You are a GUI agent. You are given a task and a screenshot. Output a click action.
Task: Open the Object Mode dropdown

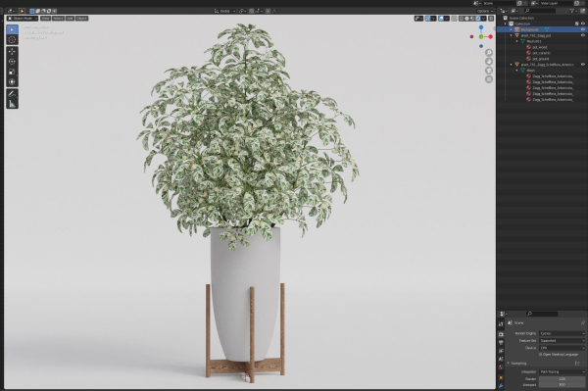pyautogui.click(x=23, y=19)
